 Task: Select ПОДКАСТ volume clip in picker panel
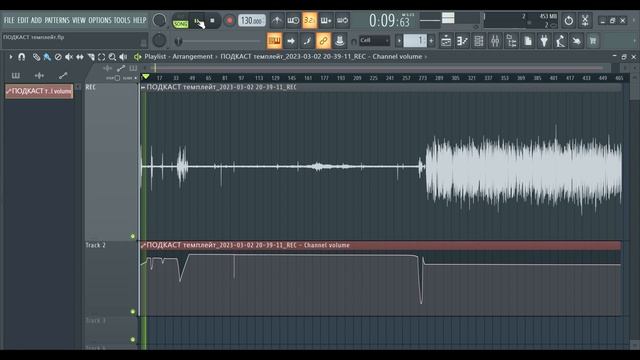click(39, 91)
